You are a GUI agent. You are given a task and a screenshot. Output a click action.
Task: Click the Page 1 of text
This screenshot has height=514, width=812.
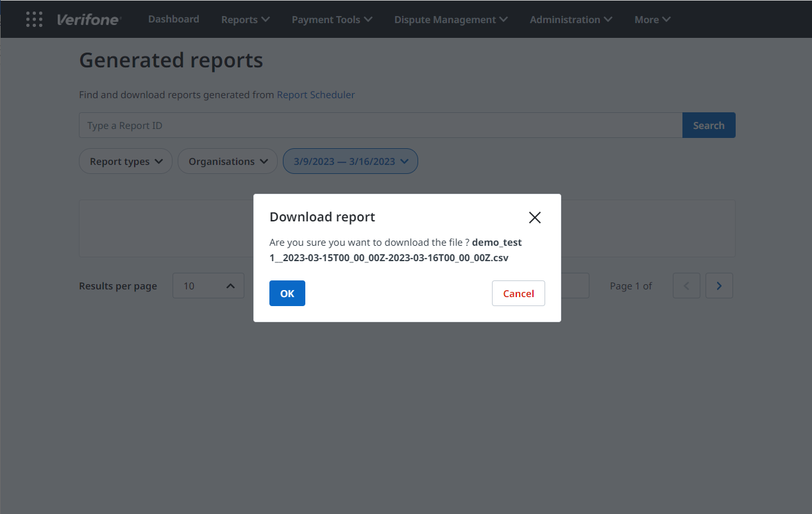tap(631, 286)
